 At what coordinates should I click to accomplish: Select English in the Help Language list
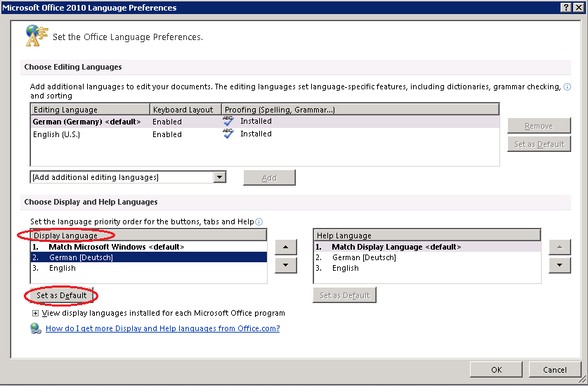[345, 268]
